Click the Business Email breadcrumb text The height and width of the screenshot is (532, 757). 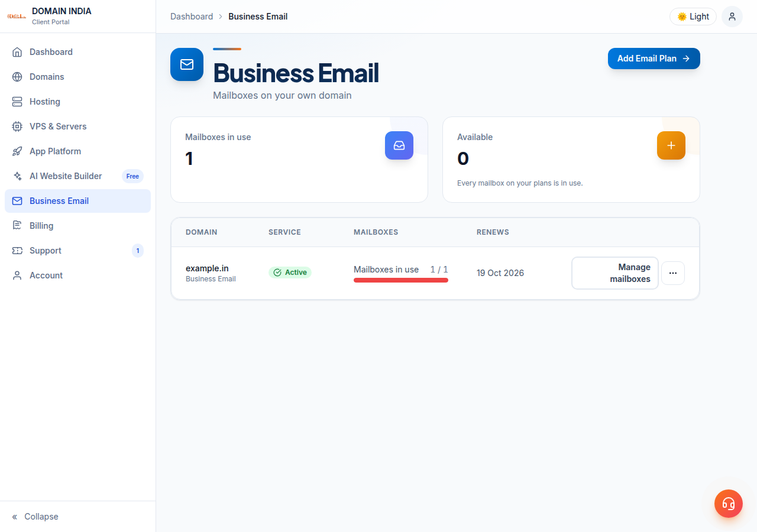point(258,17)
